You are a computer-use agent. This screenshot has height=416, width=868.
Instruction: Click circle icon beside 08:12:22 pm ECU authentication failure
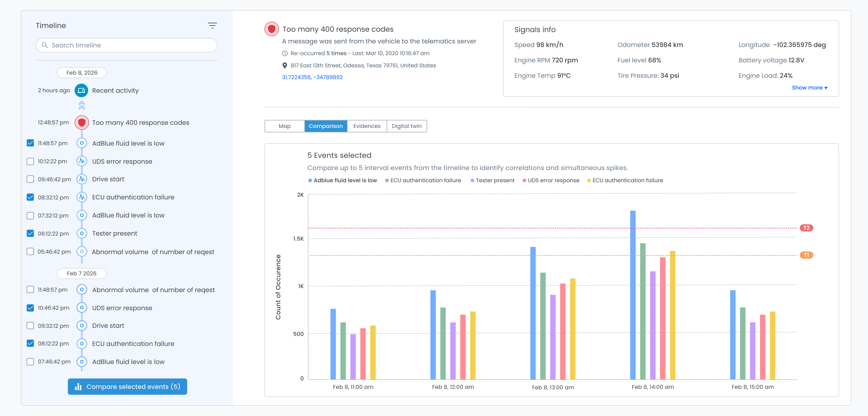(x=82, y=343)
